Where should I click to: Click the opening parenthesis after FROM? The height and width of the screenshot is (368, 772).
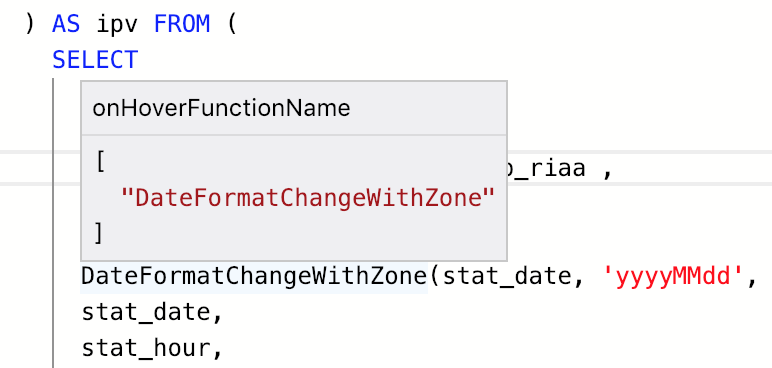click(232, 25)
